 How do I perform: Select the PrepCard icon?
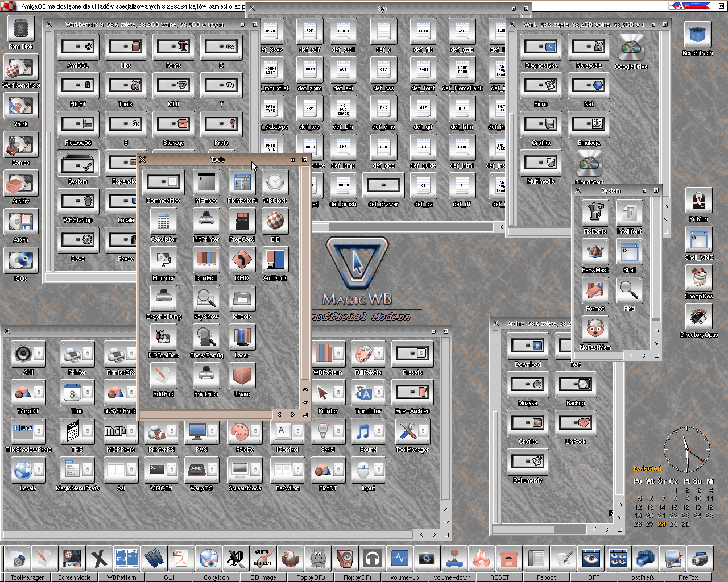coord(242,221)
